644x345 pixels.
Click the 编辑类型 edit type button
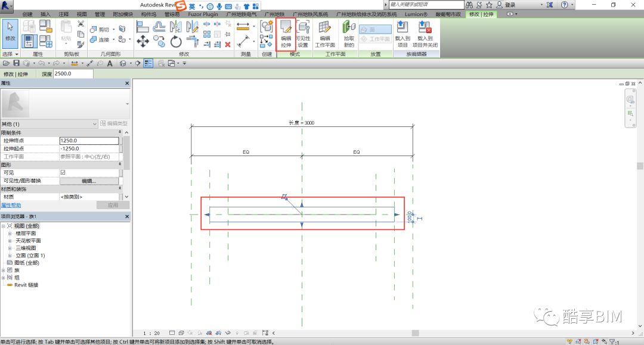click(114, 123)
